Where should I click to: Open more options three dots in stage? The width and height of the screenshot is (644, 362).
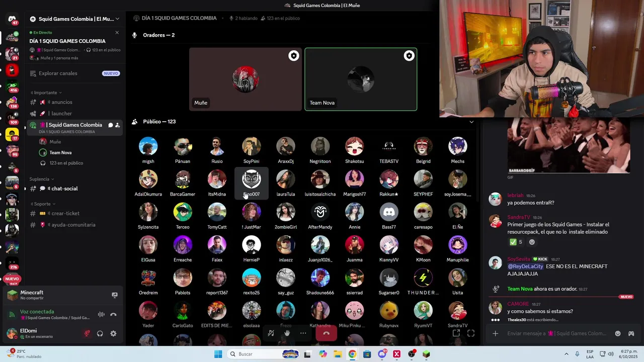303,333
